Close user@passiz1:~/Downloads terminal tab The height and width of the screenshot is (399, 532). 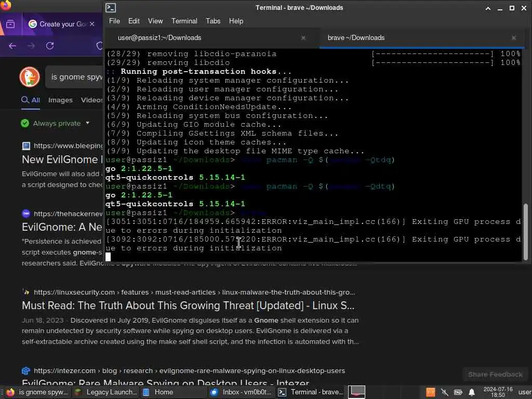(303, 38)
